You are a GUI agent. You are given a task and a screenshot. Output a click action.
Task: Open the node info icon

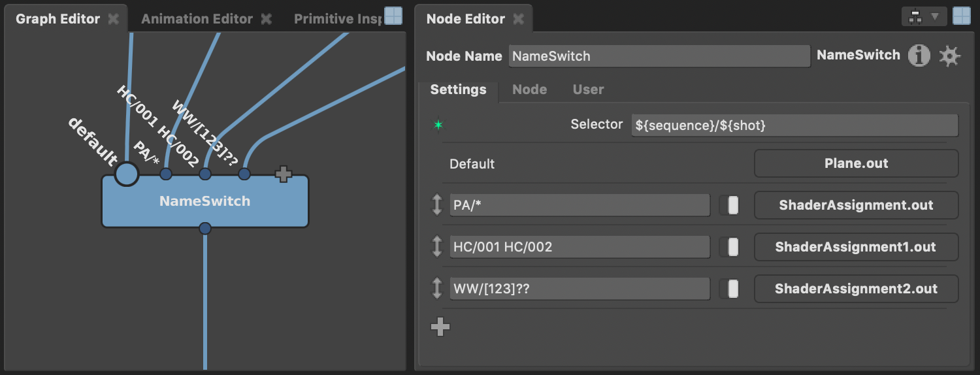919,56
